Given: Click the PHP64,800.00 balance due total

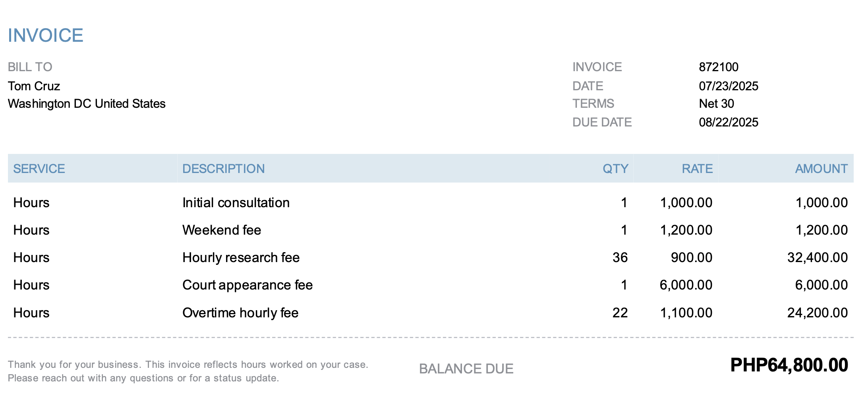Looking at the screenshot, I should (789, 365).
